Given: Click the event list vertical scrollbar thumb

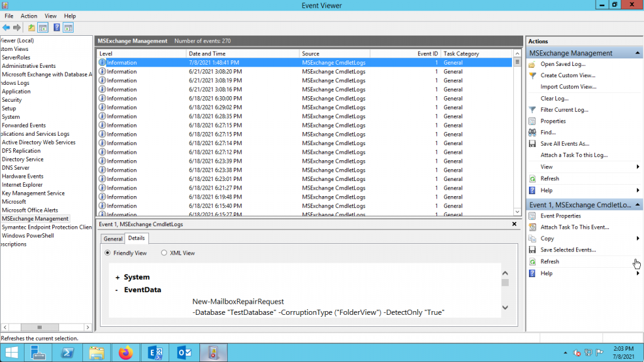Looking at the screenshot, I should pos(517,62).
